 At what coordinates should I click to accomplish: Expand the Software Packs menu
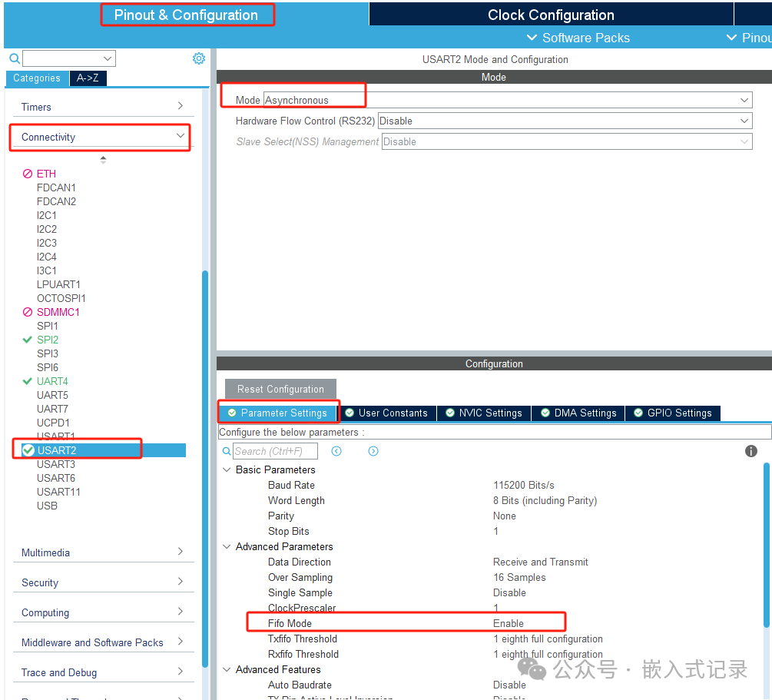point(578,38)
